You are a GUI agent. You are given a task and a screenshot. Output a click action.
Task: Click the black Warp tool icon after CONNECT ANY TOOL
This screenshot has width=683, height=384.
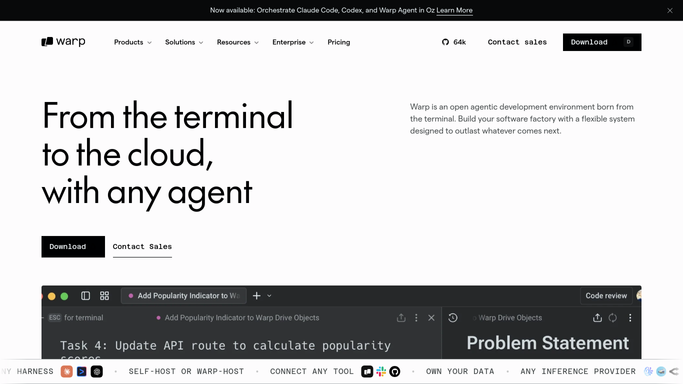point(367,371)
